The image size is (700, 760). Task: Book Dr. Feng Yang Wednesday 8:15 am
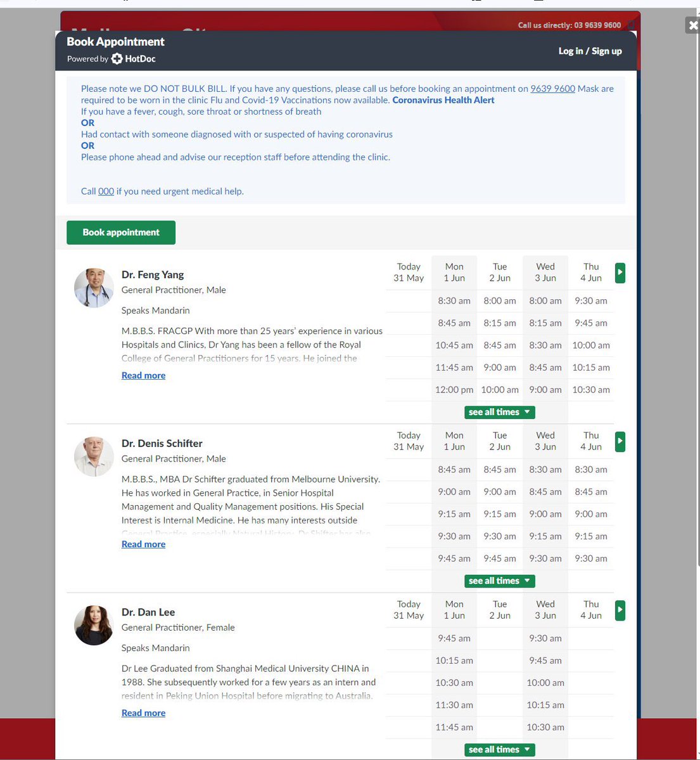pos(545,323)
